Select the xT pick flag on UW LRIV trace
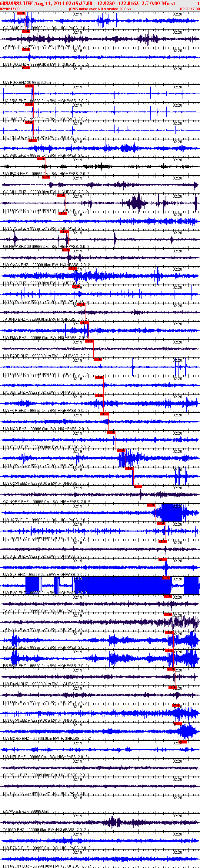200x868 pixels. 61,195
